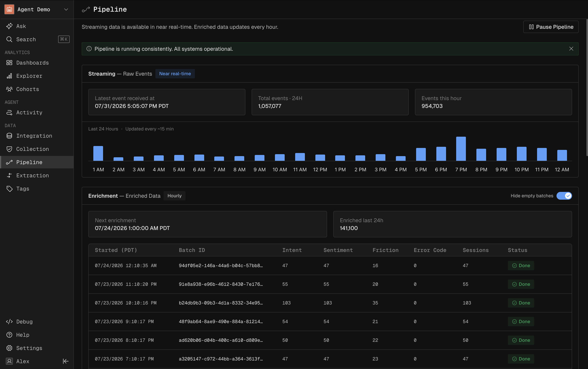Click Done status for the 9:10:17 PM batch
The height and width of the screenshot is (369, 588).
521,321
